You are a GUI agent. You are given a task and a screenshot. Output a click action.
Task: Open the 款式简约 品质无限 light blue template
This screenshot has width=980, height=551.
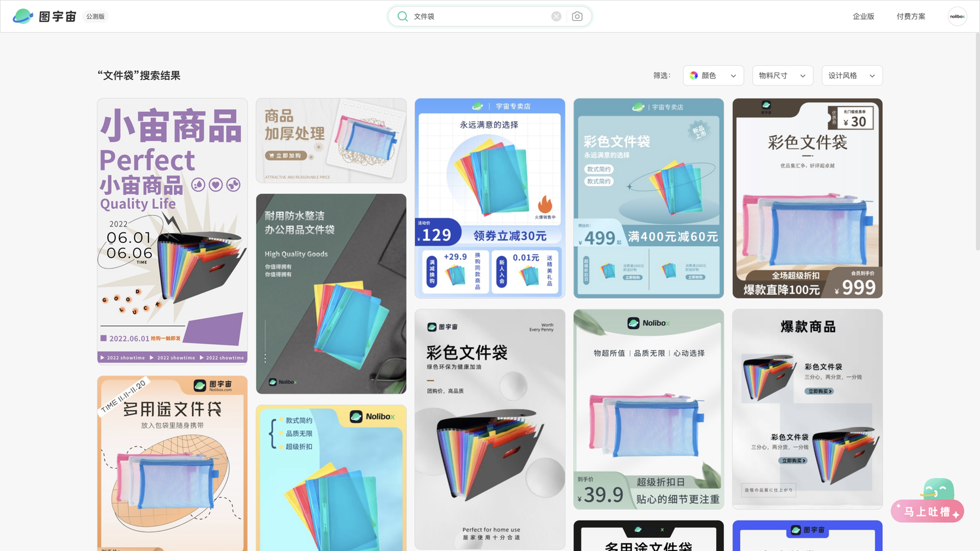(x=331, y=478)
